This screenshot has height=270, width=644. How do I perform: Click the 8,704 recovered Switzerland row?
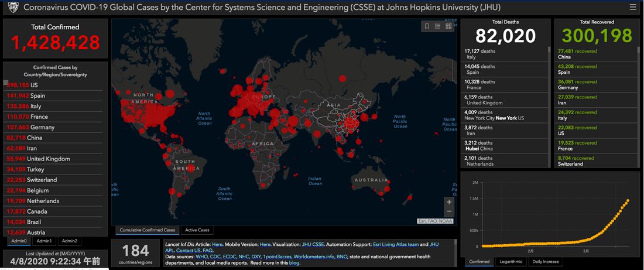coord(596,160)
